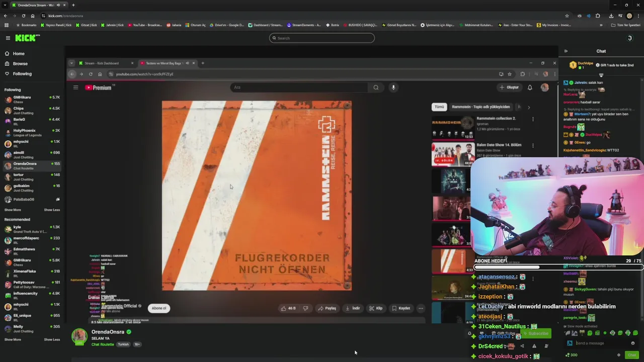Screen dimensions: 644x362
Task: Open YouTube notifications bell
Action: [x=530, y=87]
